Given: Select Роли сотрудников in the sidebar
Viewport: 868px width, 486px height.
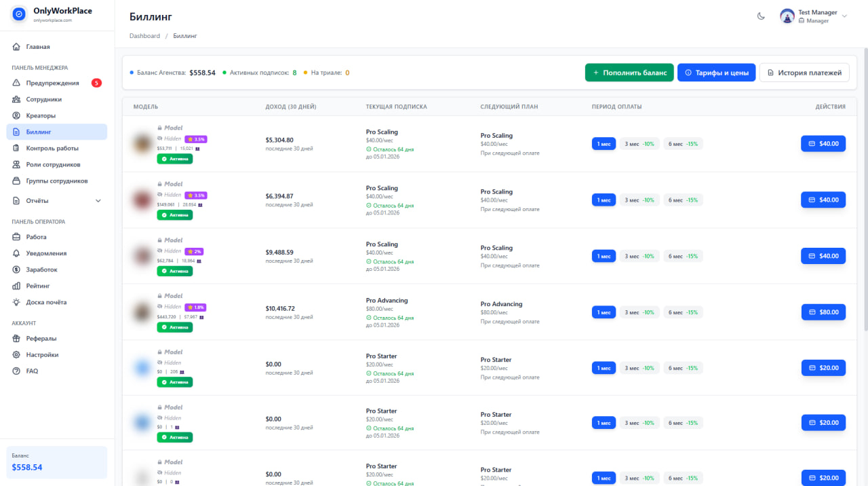Looking at the screenshot, I should point(54,164).
